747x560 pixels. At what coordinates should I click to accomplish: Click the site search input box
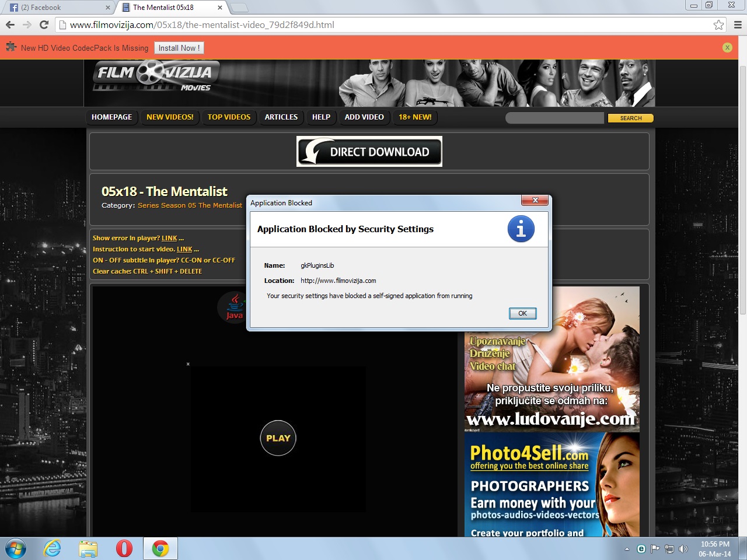point(554,118)
